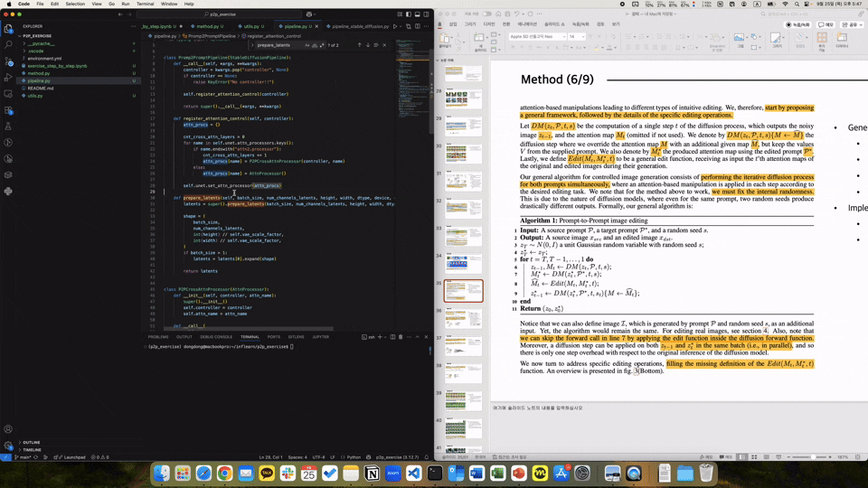This screenshot has height=488, width=868.
Task: Switch to the method.py editor tab
Action: (208, 26)
